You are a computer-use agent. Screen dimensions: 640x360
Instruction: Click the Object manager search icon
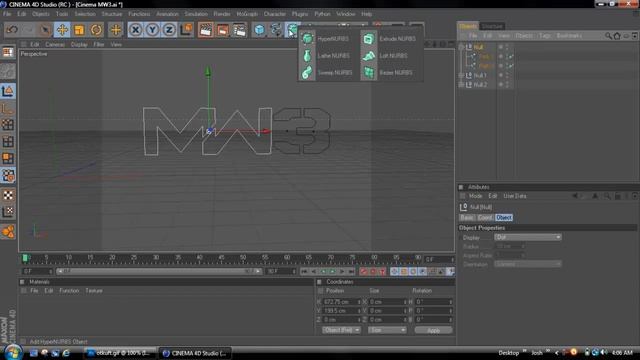[x=608, y=36]
